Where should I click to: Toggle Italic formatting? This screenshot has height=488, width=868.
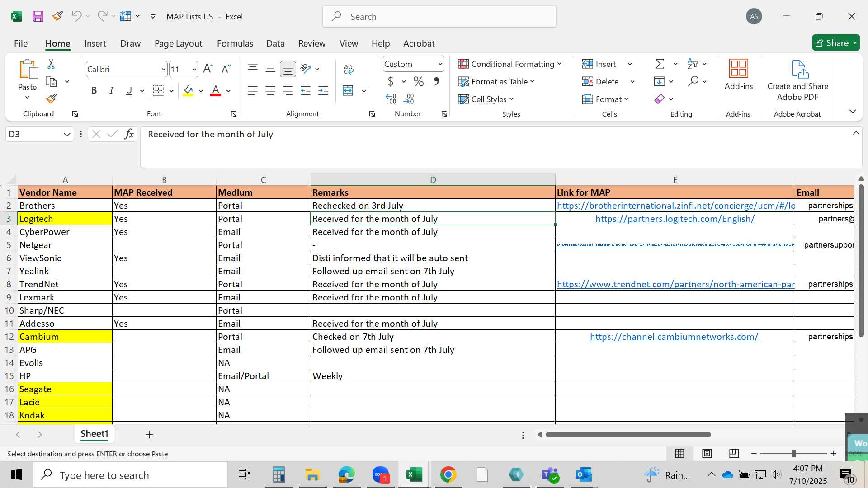point(111,91)
